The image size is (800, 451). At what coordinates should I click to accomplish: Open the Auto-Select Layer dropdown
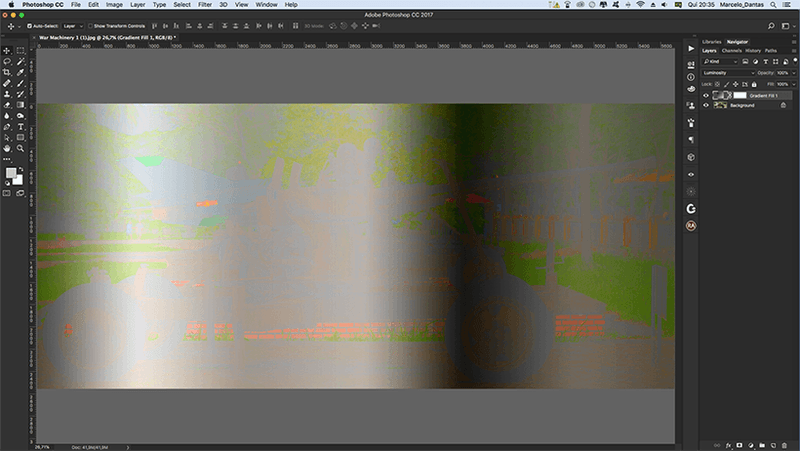(72, 26)
